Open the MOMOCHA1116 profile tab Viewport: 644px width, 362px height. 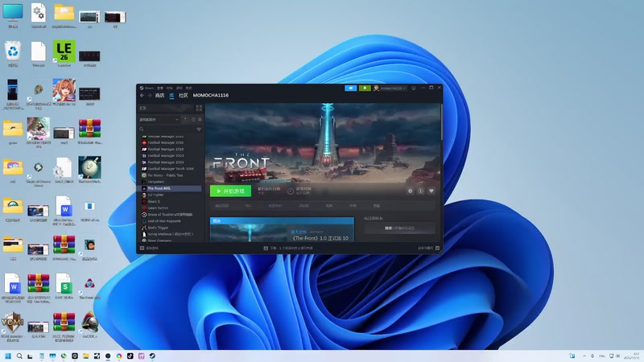[211, 95]
